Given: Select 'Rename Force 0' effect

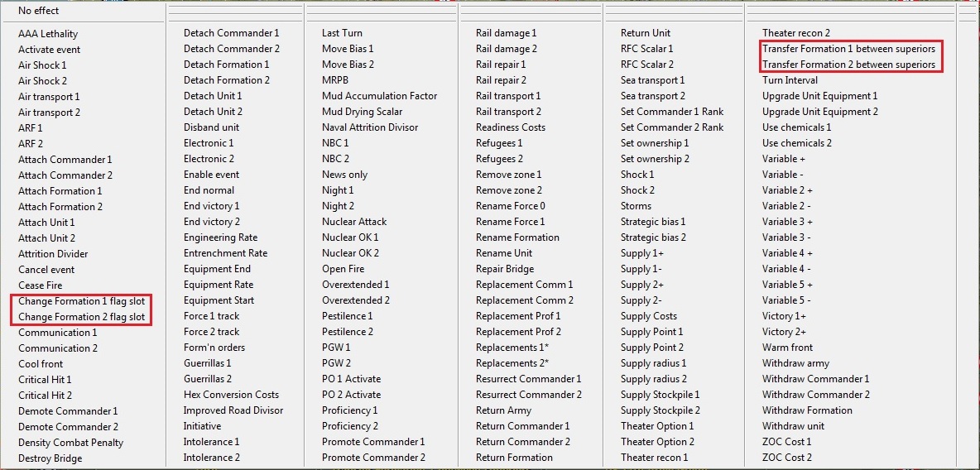Looking at the screenshot, I should 511,205.
